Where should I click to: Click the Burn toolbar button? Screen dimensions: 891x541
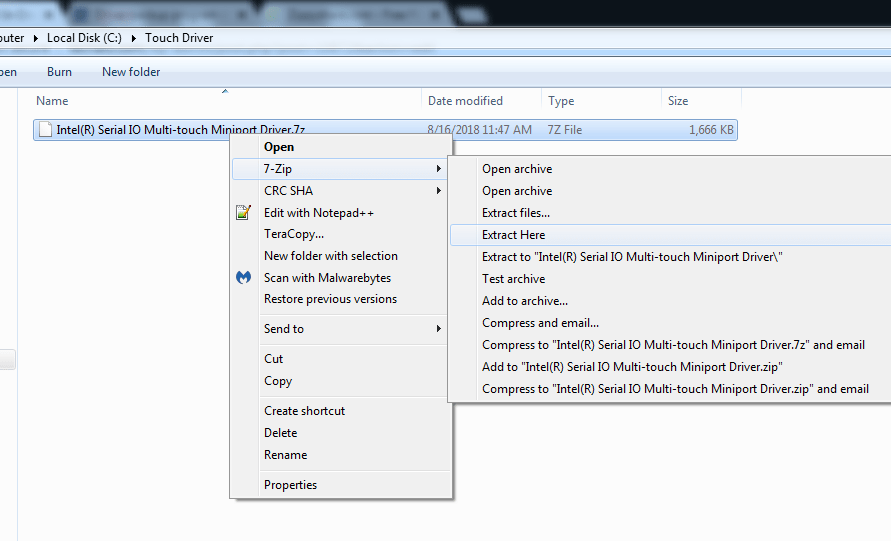pos(59,72)
